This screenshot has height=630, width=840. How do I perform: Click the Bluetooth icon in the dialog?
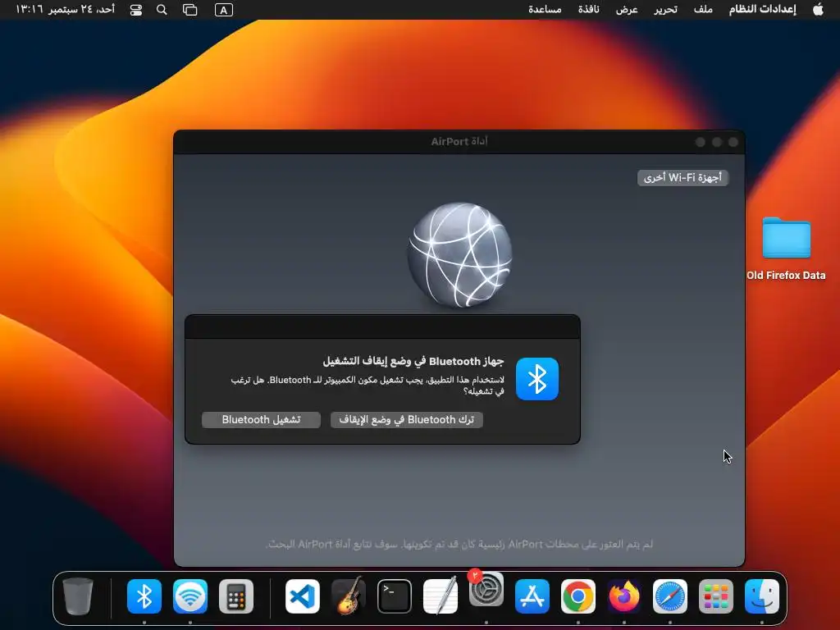536,379
